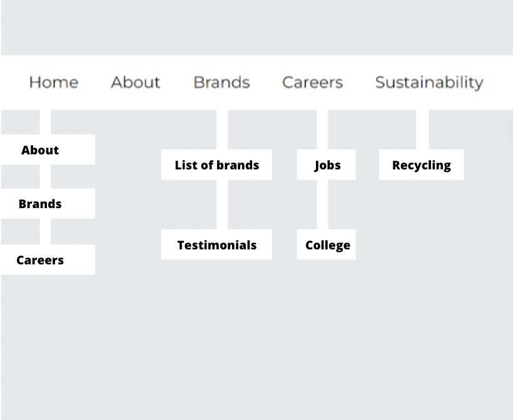Viewport: 513px width, 420px height.
Task: Click connector between bold About and bold Brands
Action: [x=45, y=176]
